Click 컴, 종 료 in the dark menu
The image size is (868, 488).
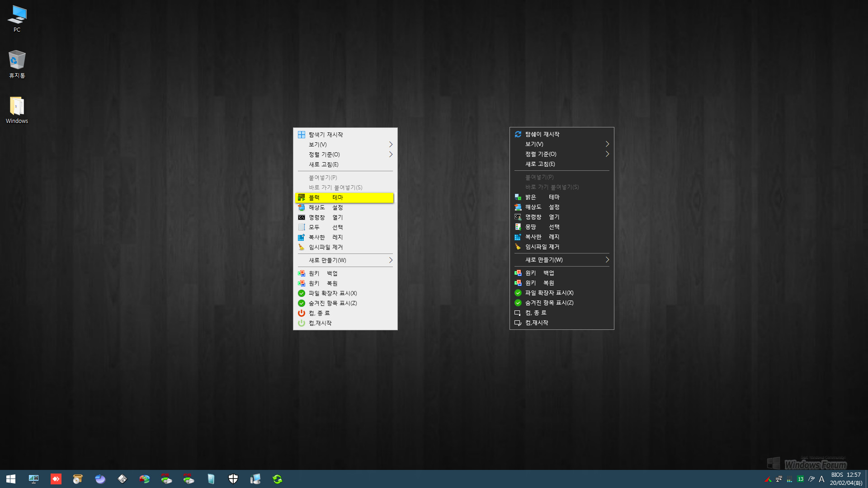(x=561, y=313)
